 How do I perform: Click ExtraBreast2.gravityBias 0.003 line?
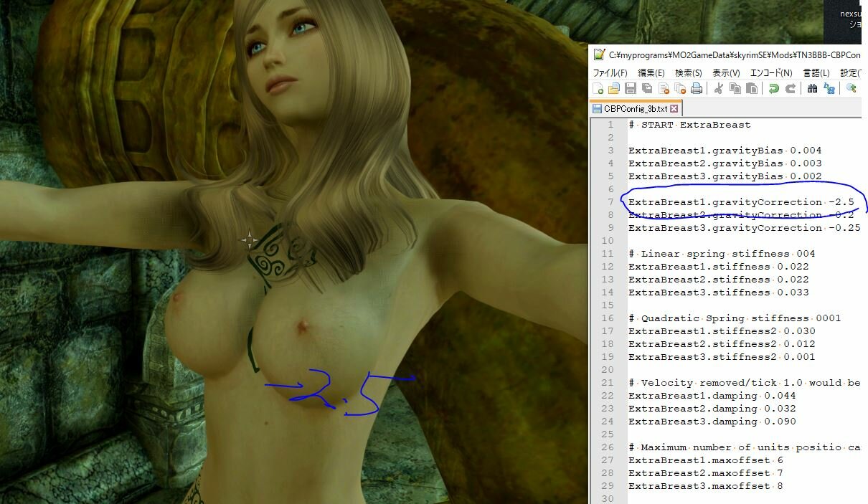click(725, 163)
